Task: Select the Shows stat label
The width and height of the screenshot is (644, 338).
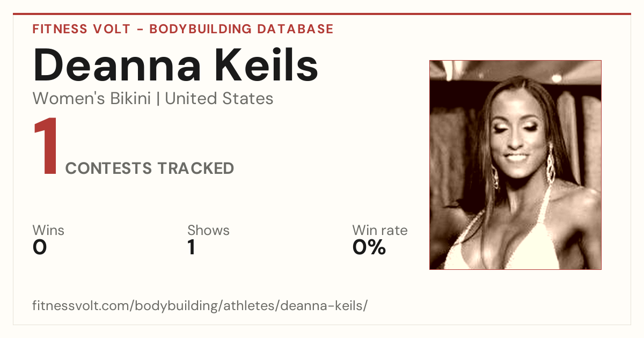Action: pyautogui.click(x=208, y=230)
